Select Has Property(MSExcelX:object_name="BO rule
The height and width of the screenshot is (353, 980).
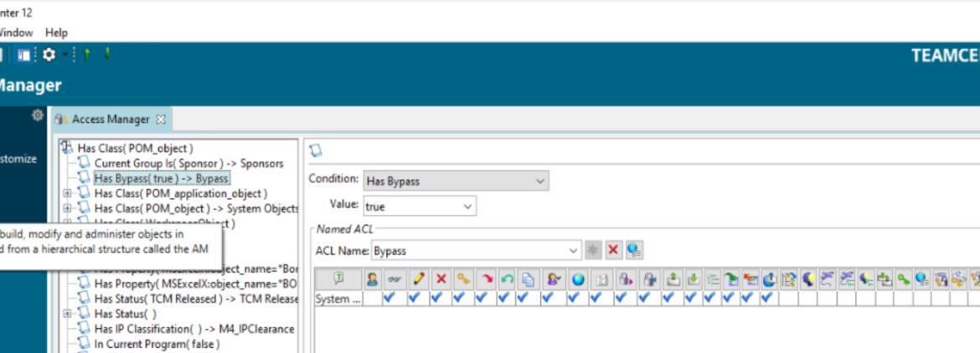tap(196, 284)
